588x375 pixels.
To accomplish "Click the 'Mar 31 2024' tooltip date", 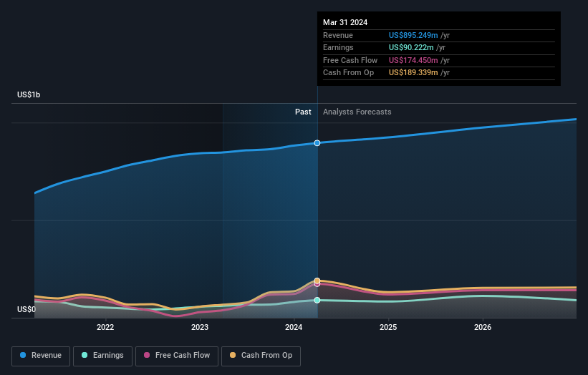I will click(345, 22).
